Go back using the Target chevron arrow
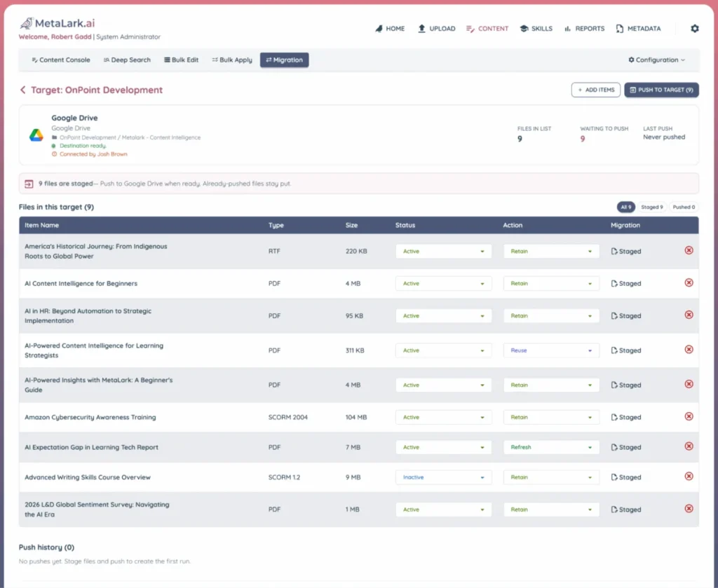Viewport: 718px width, 588px height. (22, 90)
